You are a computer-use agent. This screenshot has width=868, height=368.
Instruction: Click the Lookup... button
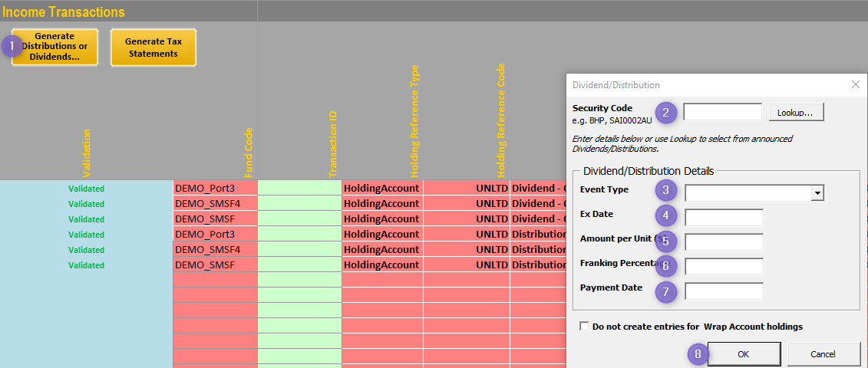(x=796, y=113)
